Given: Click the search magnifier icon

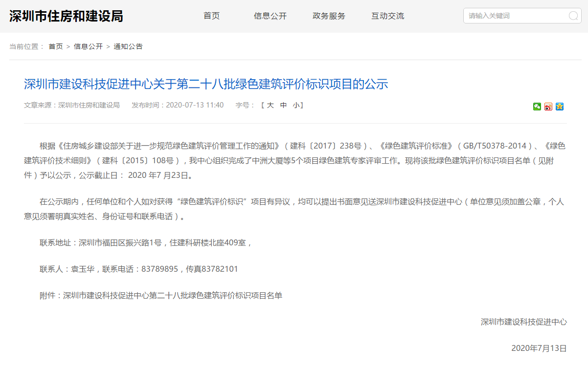Looking at the screenshot, I should pyautogui.click(x=573, y=16).
